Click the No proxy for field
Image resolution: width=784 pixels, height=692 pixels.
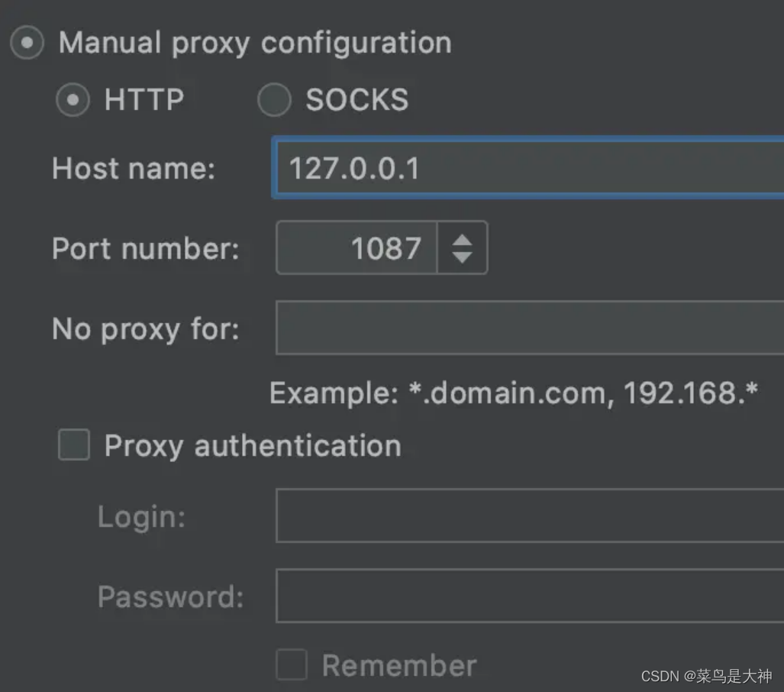[527, 328]
